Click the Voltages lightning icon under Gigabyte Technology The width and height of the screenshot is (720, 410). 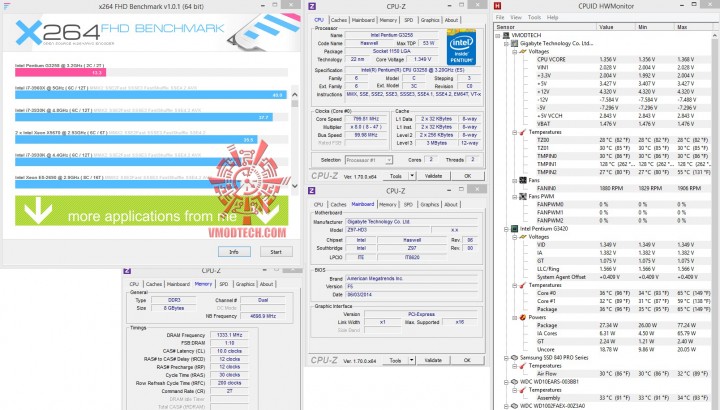[523, 51]
